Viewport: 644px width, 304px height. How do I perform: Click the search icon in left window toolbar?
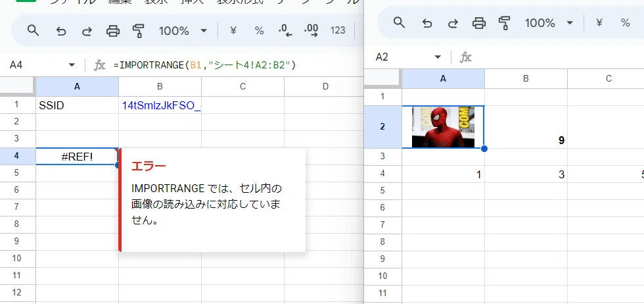(33, 30)
